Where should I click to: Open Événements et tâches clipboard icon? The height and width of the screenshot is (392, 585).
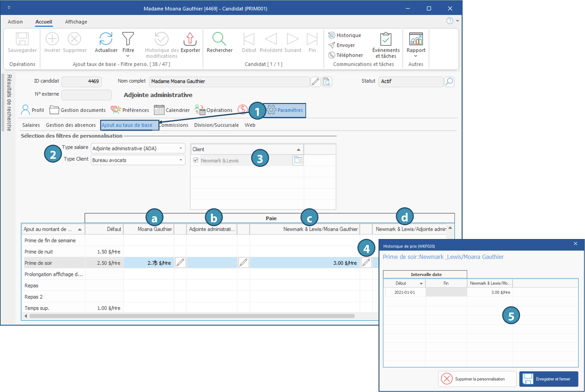click(x=386, y=39)
